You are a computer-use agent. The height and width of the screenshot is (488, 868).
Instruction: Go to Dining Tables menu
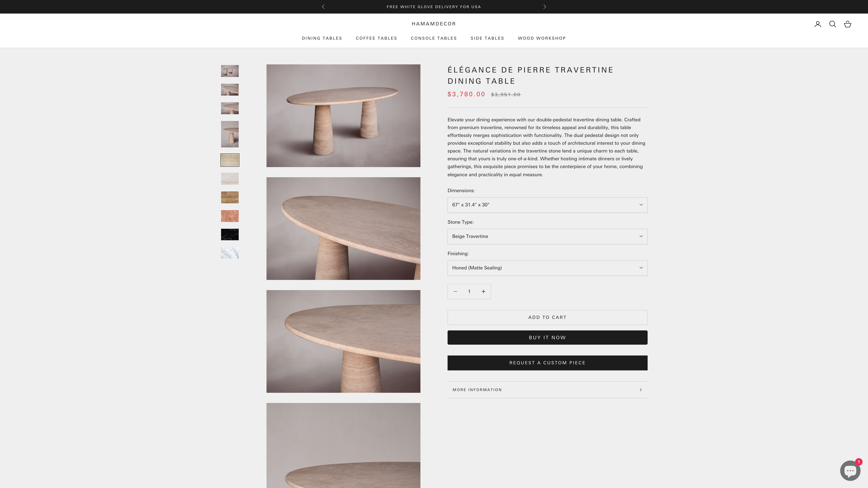point(322,38)
